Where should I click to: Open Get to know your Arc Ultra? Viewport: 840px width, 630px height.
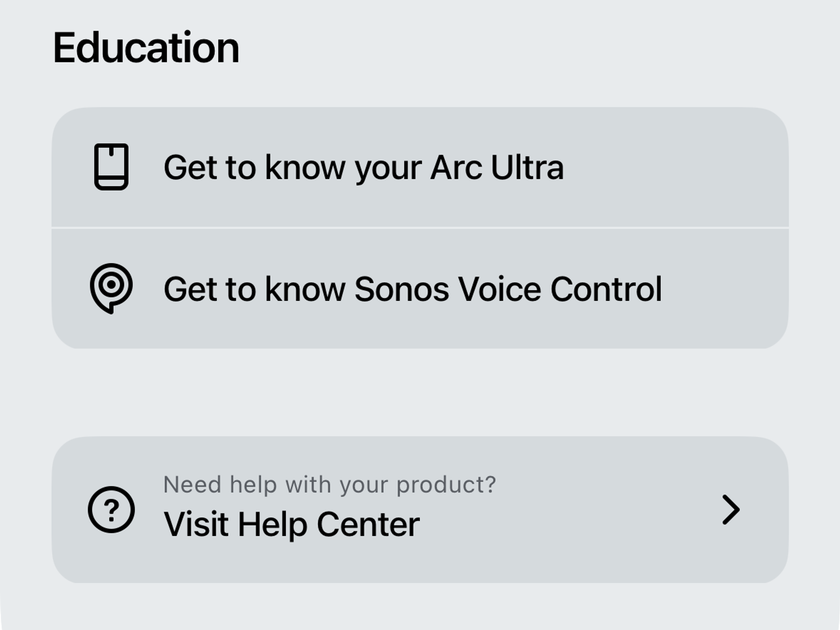point(364,167)
